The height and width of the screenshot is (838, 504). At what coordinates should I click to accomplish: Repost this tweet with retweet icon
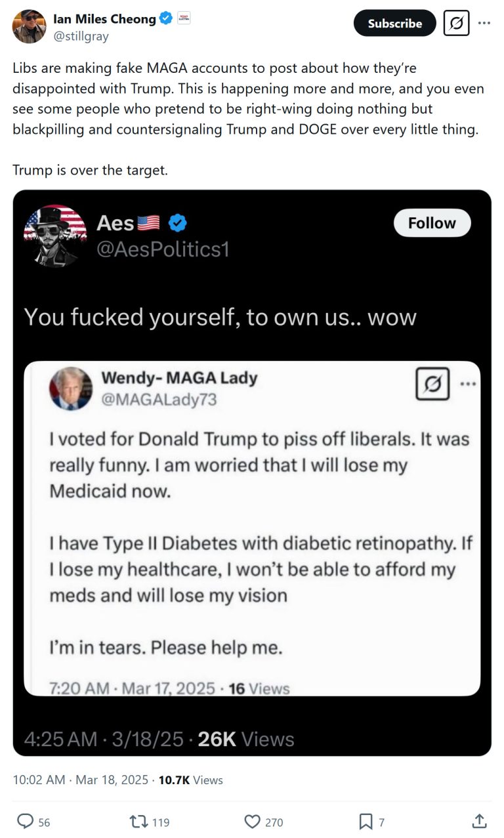[x=139, y=821]
